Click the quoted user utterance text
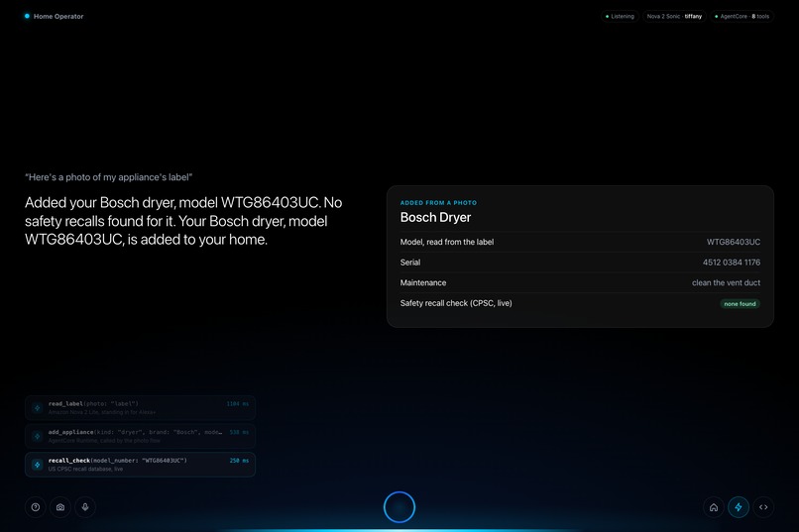 point(108,177)
